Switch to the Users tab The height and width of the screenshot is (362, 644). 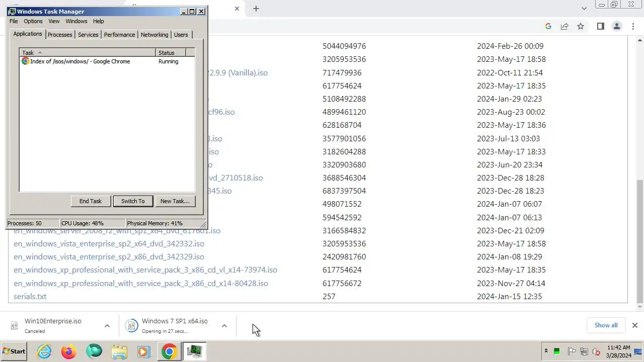tap(181, 35)
